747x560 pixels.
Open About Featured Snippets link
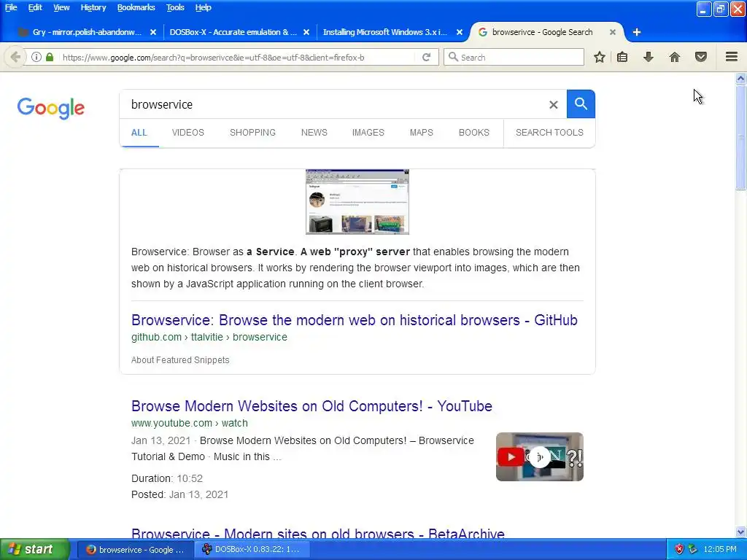click(x=180, y=360)
